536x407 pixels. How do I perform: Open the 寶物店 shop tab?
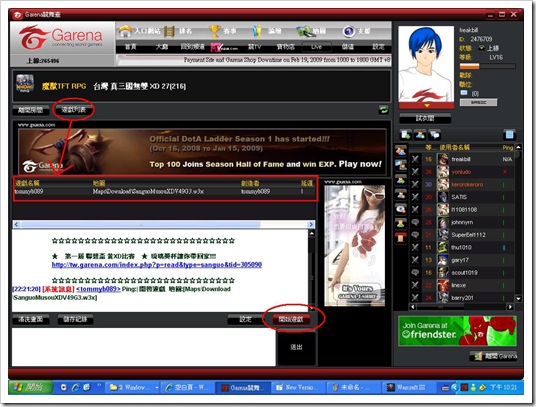(x=285, y=47)
